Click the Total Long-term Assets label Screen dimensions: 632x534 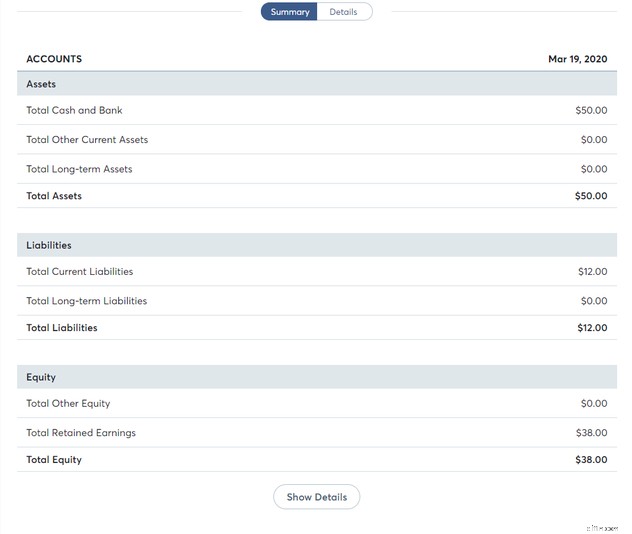click(x=79, y=169)
